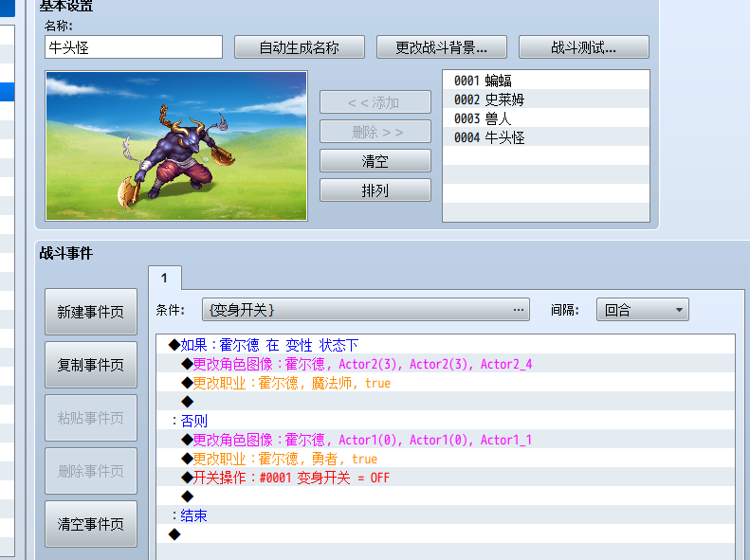Select the ：结束 command line

click(x=446, y=515)
